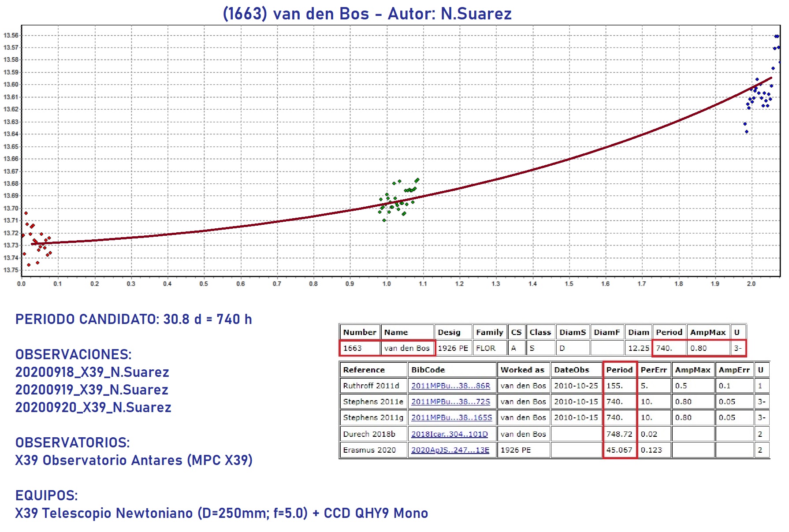
Task: Select the Worked as column header
Action: 522,370
